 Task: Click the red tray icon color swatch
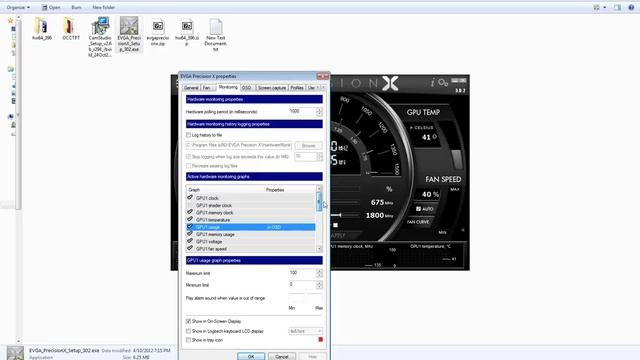pyautogui.click(x=320, y=340)
